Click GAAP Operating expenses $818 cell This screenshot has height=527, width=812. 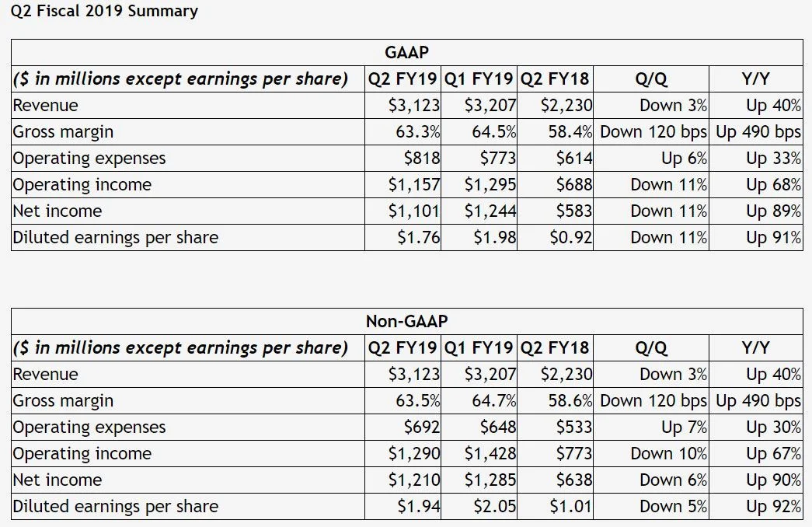(x=403, y=158)
